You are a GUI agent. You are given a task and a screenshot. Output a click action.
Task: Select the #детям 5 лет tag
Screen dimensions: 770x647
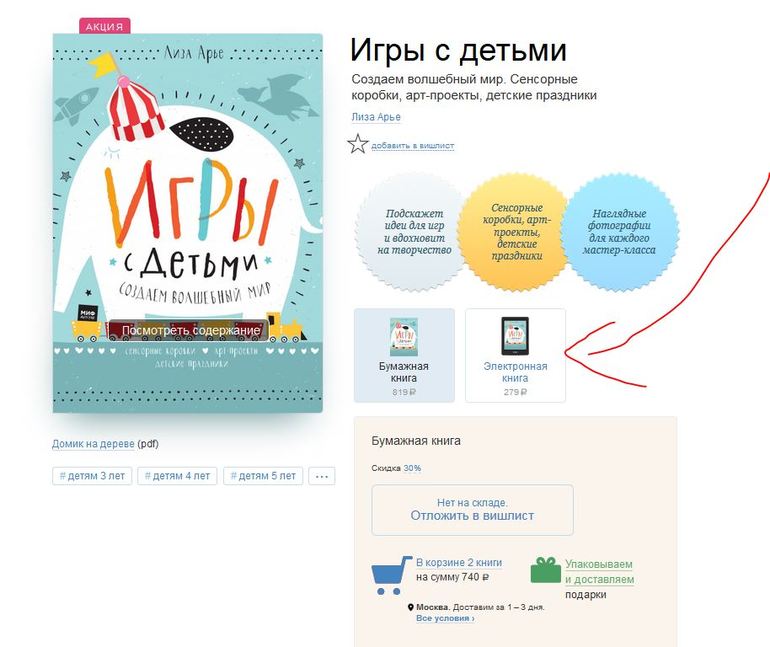point(263,476)
